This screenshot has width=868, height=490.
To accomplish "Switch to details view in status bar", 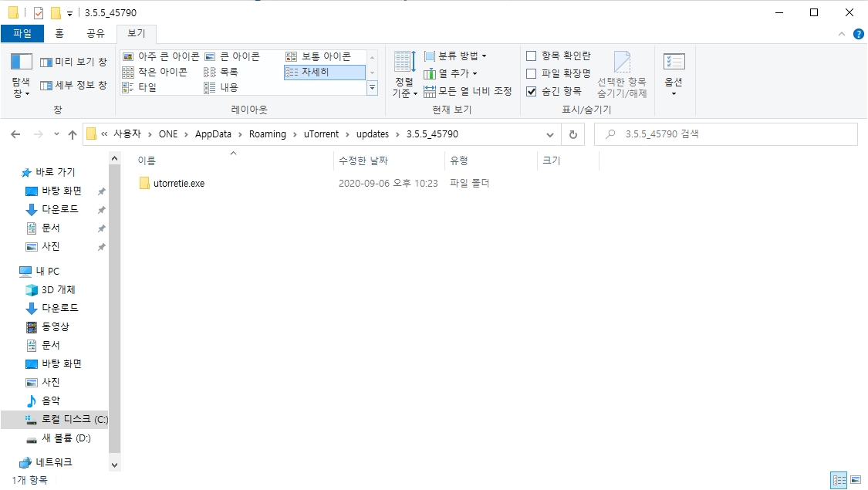I will tap(839, 479).
